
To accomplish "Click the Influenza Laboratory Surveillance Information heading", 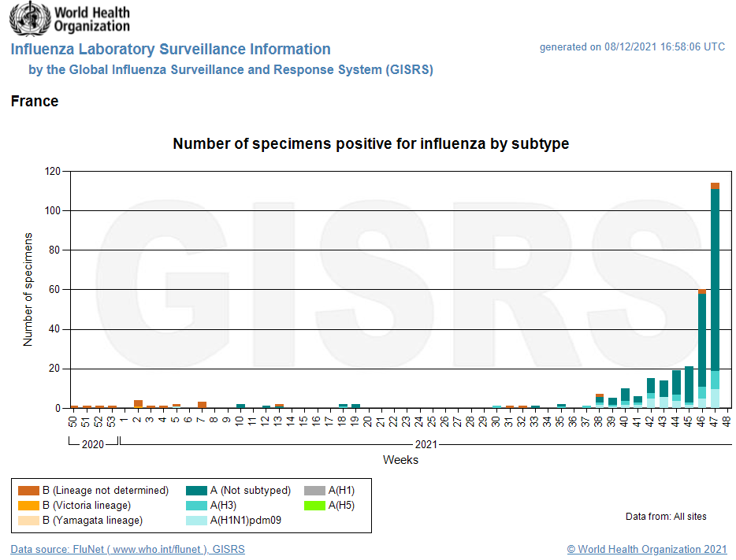I will pos(171,50).
